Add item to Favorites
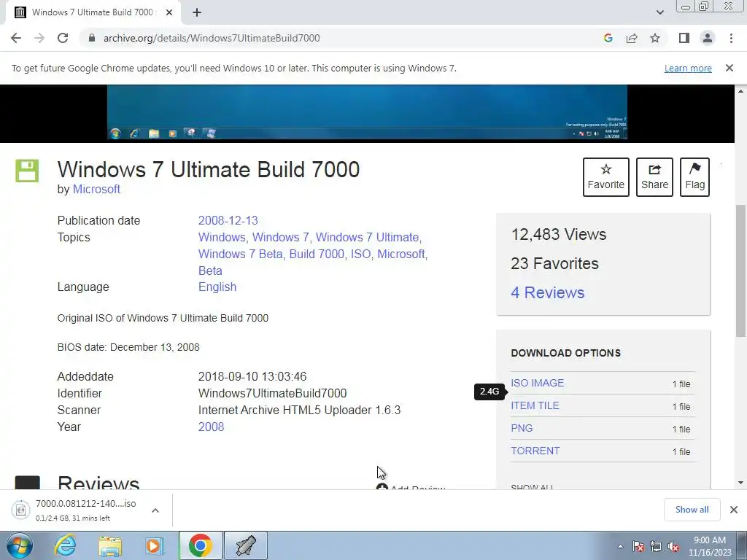Image resolution: width=747 pixels, height=560 pixels. (x=606, y=177)
